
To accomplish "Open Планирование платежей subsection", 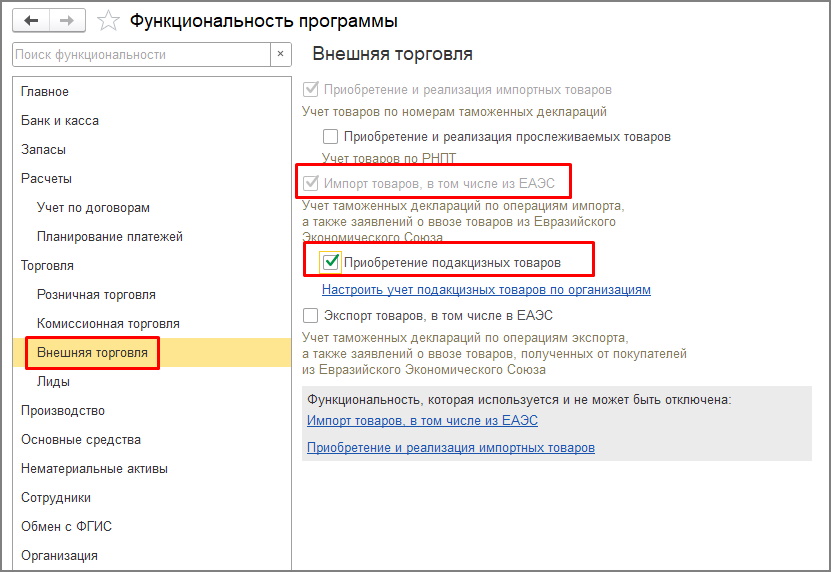I will pyautogui.click(x=152, y=236).
